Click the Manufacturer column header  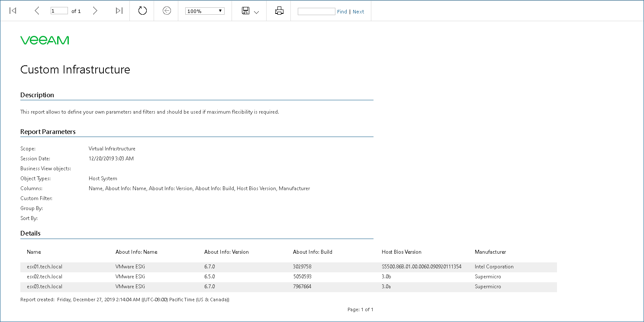490,252
